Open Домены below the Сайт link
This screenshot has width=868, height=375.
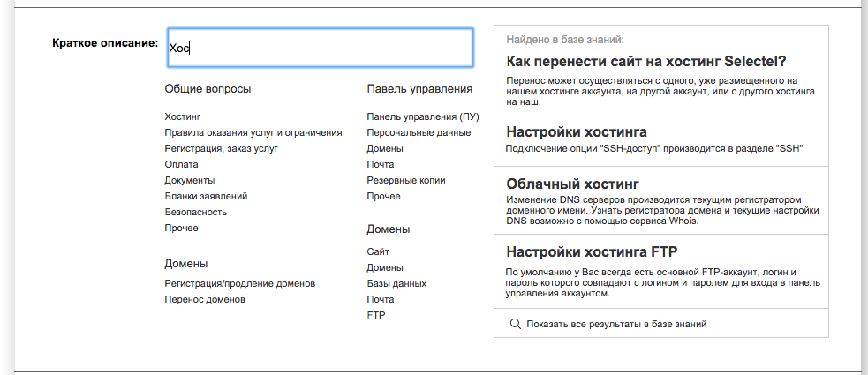[385, 267]
